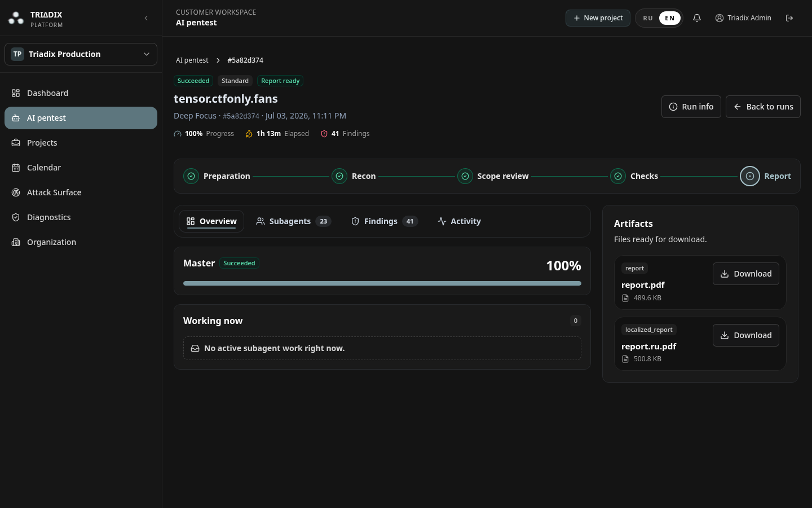Click the logout icon
The image size is (812, 508).
(789, 18)
